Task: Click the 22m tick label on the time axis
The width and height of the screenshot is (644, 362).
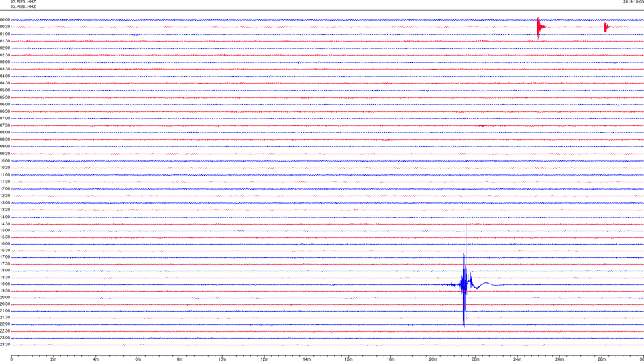Action: click(x=475, y=359)
